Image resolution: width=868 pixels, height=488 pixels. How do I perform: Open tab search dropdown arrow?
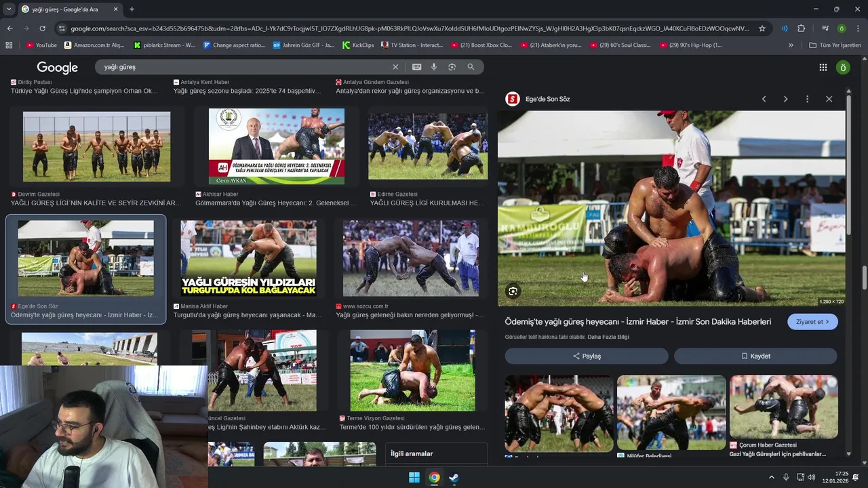(9, 9)
